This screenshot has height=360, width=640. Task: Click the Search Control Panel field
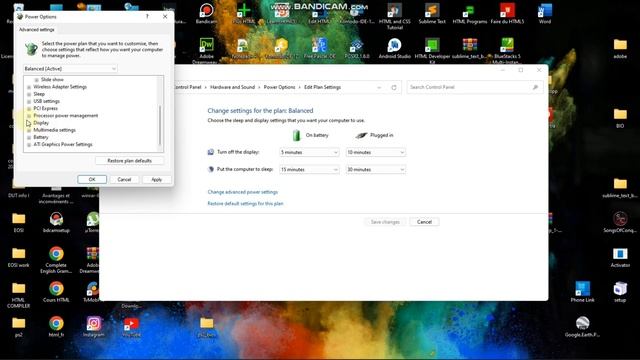click(x=475, y=87)
